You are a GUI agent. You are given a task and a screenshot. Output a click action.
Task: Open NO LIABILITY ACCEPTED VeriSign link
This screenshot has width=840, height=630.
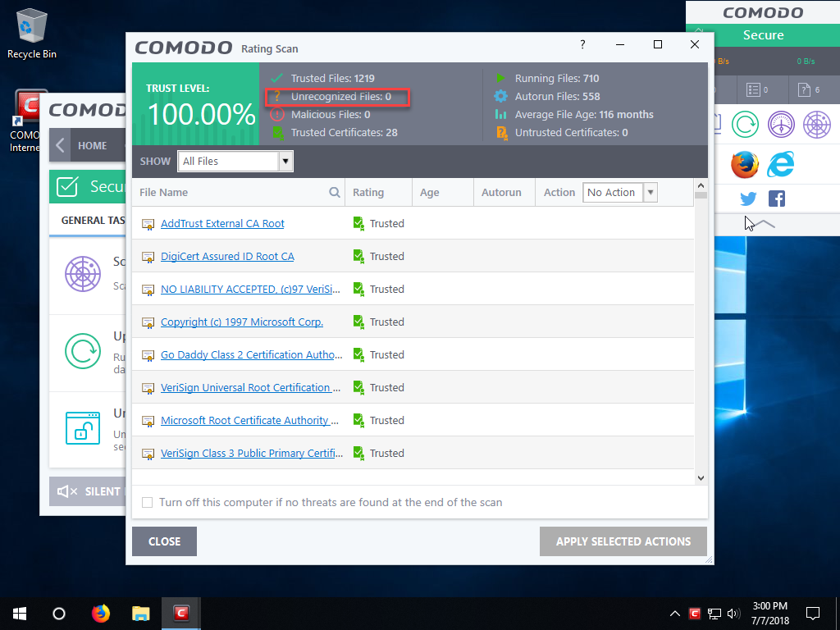point(250,290)
